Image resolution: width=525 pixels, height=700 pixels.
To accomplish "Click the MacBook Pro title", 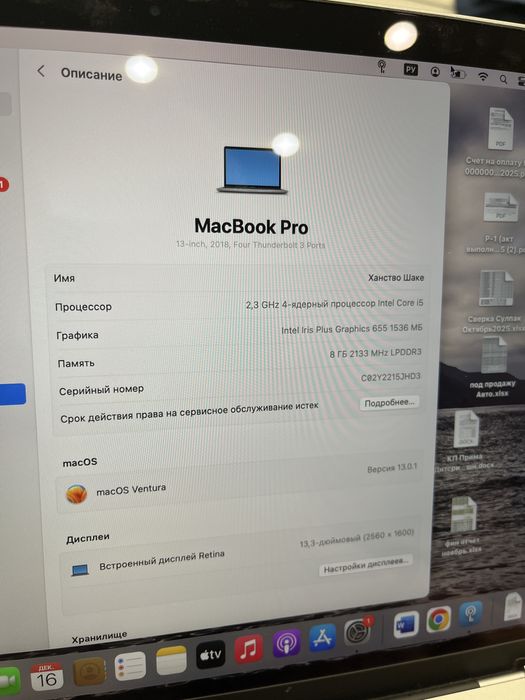I will coord(251,227).
